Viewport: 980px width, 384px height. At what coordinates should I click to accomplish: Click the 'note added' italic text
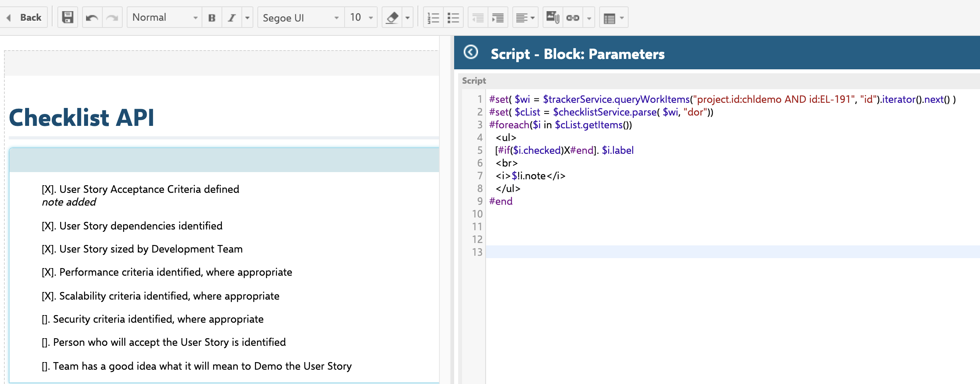(x=69, y=202)
